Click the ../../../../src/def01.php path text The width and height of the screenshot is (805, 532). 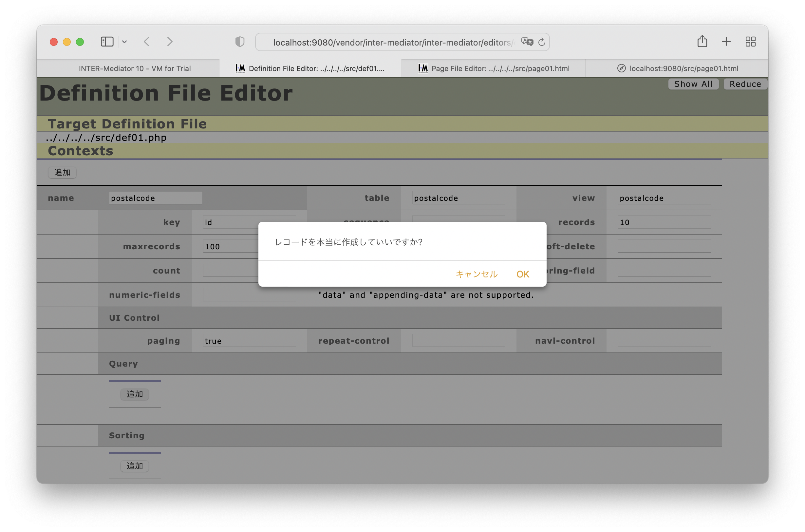pos(106,137)
